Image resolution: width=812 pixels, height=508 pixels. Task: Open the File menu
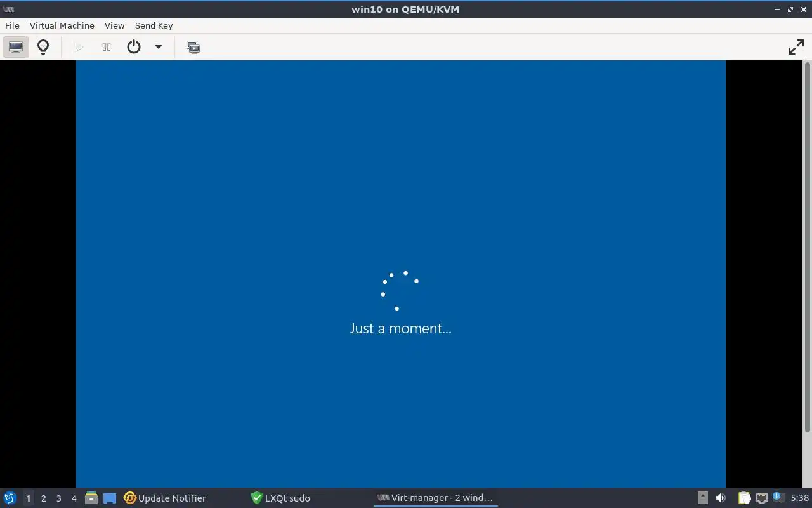[x=12, y=25]
